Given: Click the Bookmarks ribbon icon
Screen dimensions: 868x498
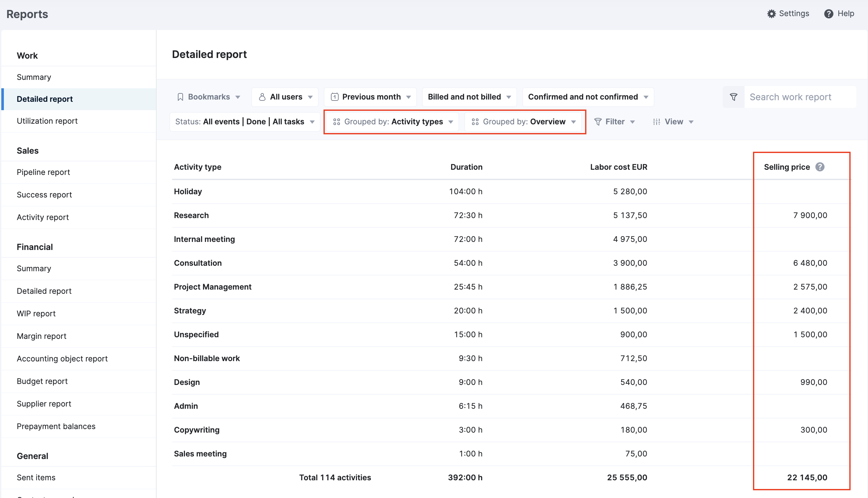Looking at the screenshot, I should tap(180, 97).
